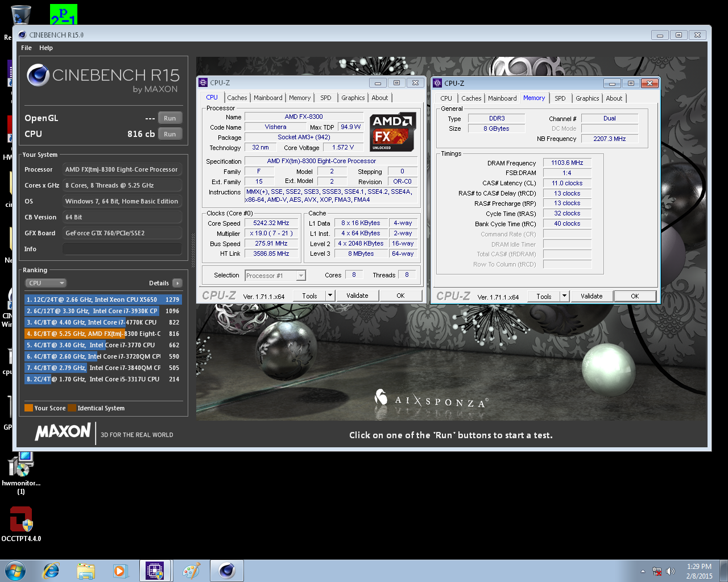
Task: Switch to SPD tab in left CPU-Z
Action: coord(326,98)
